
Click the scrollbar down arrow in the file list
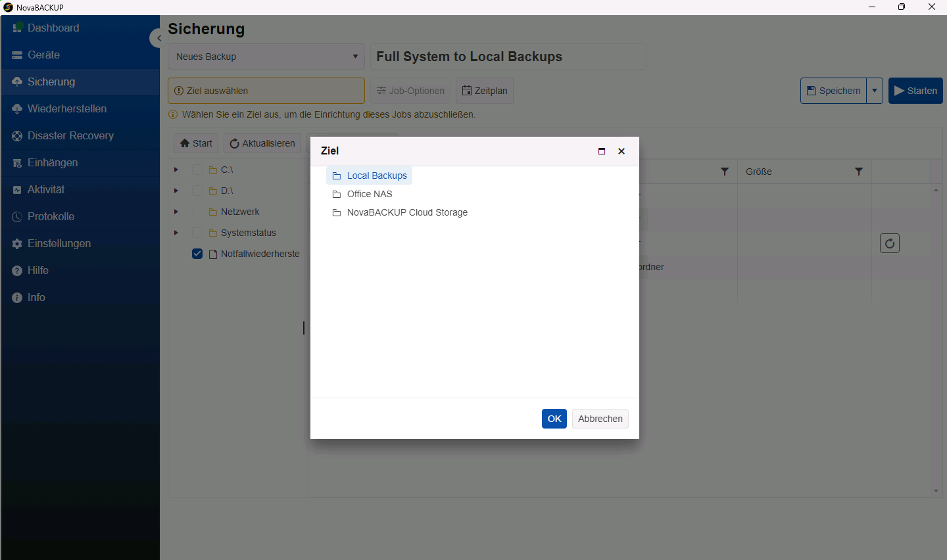point(936,491)
